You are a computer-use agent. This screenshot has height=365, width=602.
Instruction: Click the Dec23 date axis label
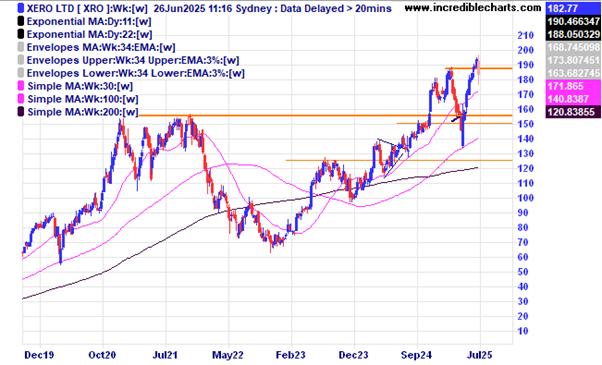tap(354, 355)
